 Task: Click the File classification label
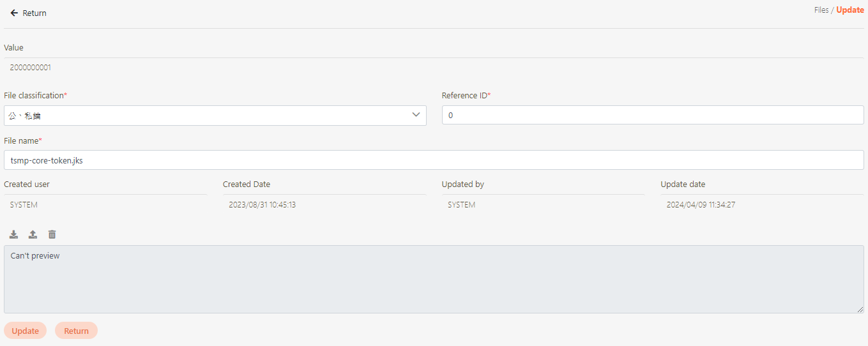tap(35, 95)
